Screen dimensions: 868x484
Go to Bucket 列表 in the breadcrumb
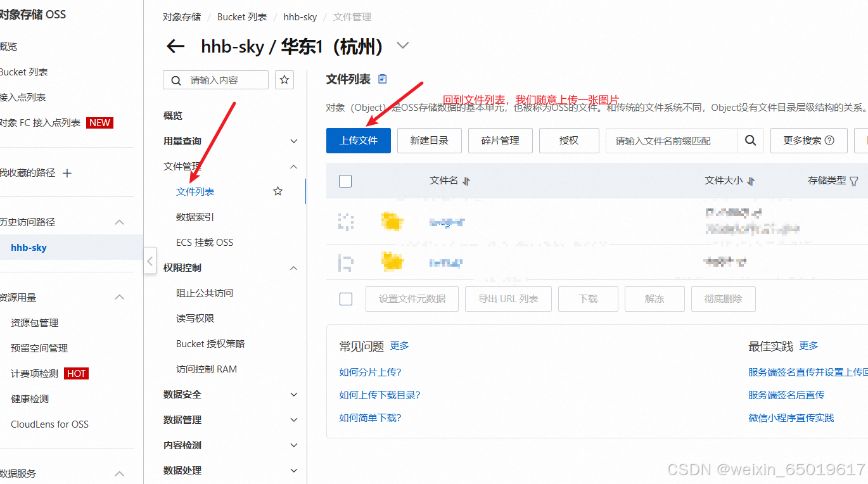241,16
